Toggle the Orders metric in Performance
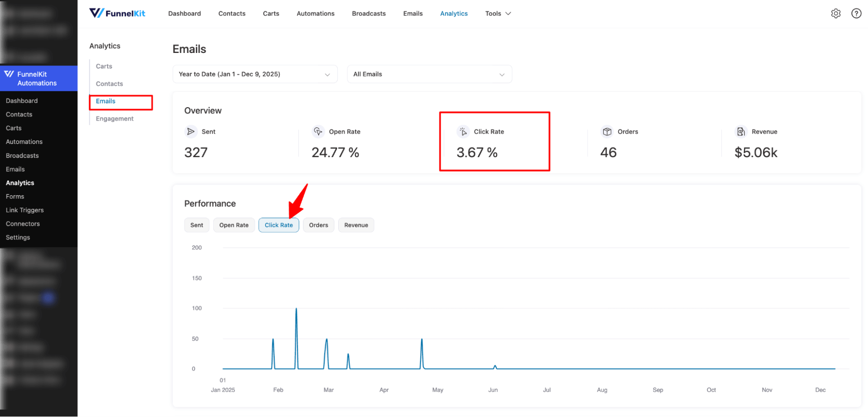 click(x=318, y=225)
